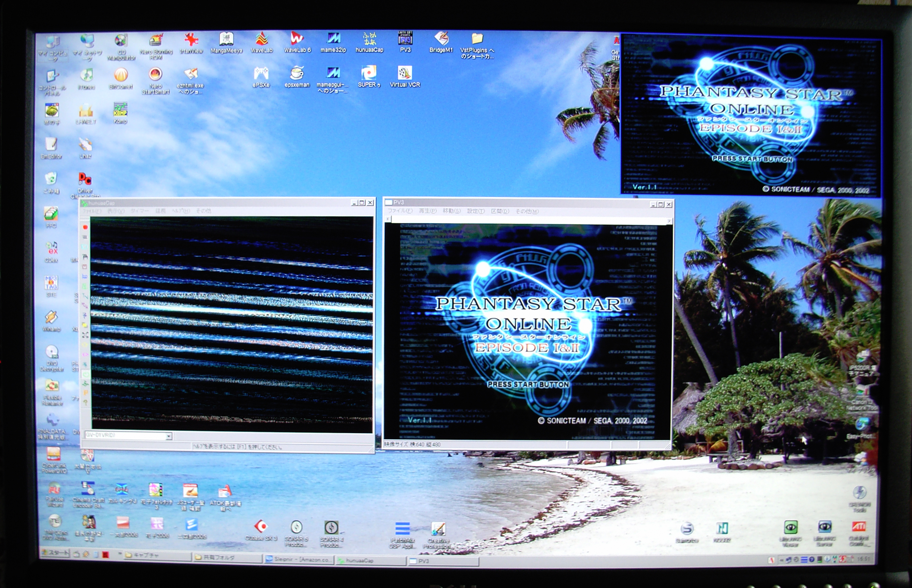912x588 pixels.
Task: Click the PV3 video preview area
Action: (x=527, y=331)
